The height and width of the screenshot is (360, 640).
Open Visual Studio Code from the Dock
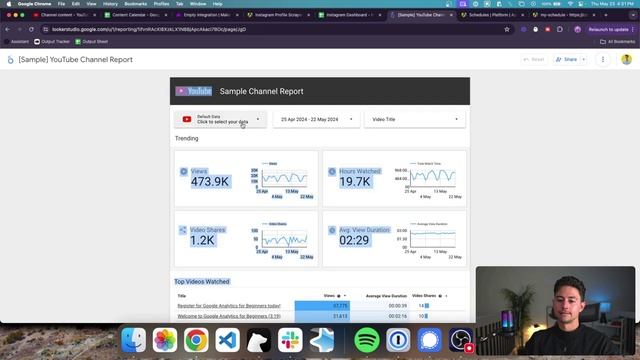(227, 340)
